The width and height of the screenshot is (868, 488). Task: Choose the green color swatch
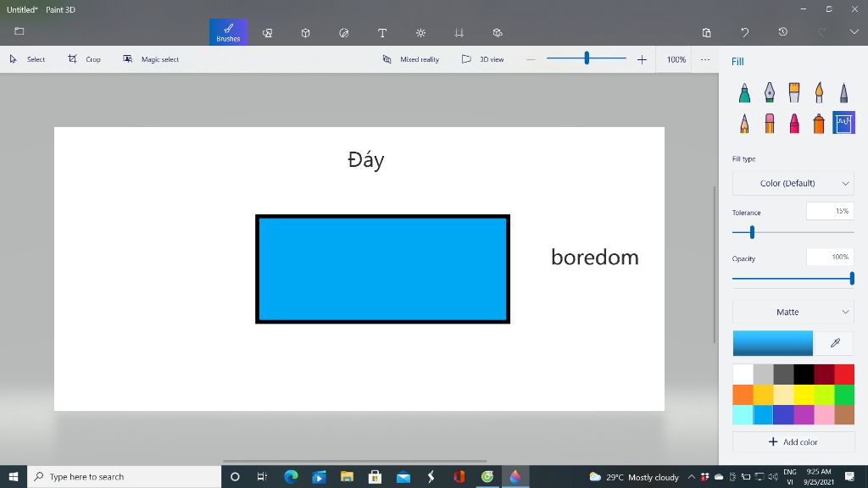pyautogui.click(x=844, y=395)
